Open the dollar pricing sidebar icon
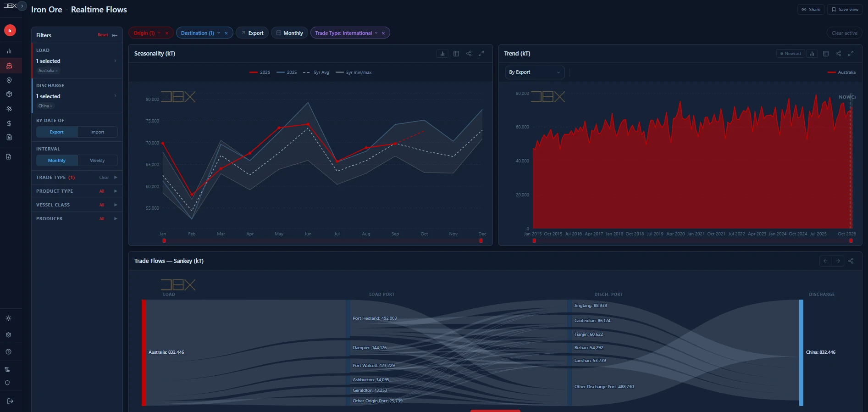Viewport: 868px width, 412px height. 9,123
